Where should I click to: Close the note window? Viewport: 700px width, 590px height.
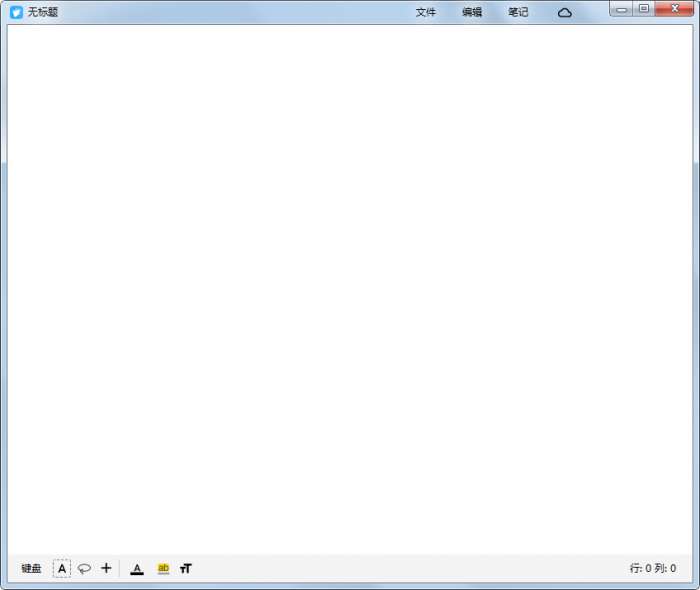click(675, 8)
